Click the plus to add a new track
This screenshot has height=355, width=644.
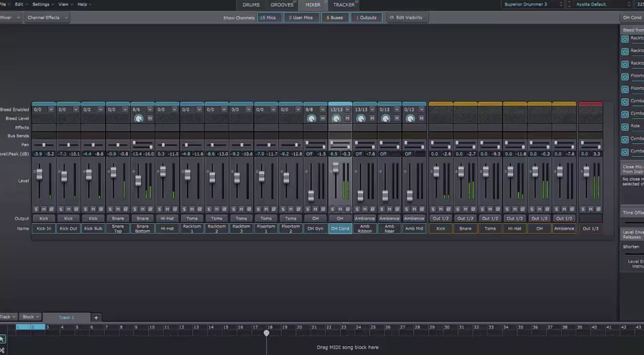tap(96, 318)
